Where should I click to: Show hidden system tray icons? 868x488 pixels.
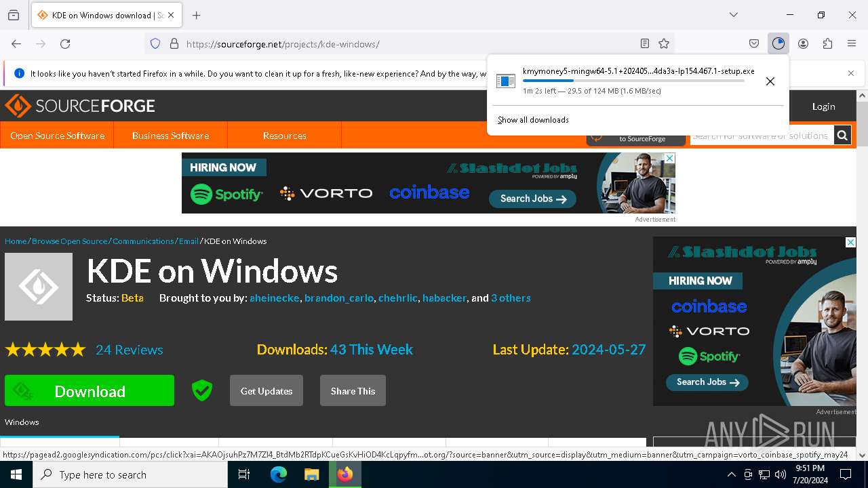pyautogui.click(x=731, y=474)
